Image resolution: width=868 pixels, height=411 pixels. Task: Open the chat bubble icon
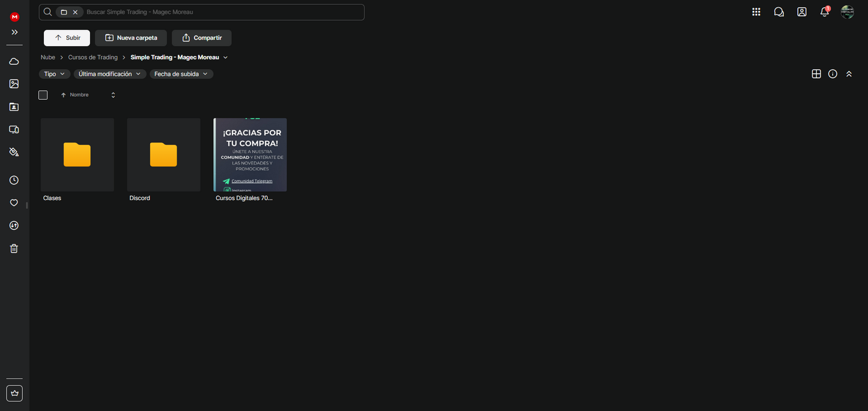click(779, 12)
